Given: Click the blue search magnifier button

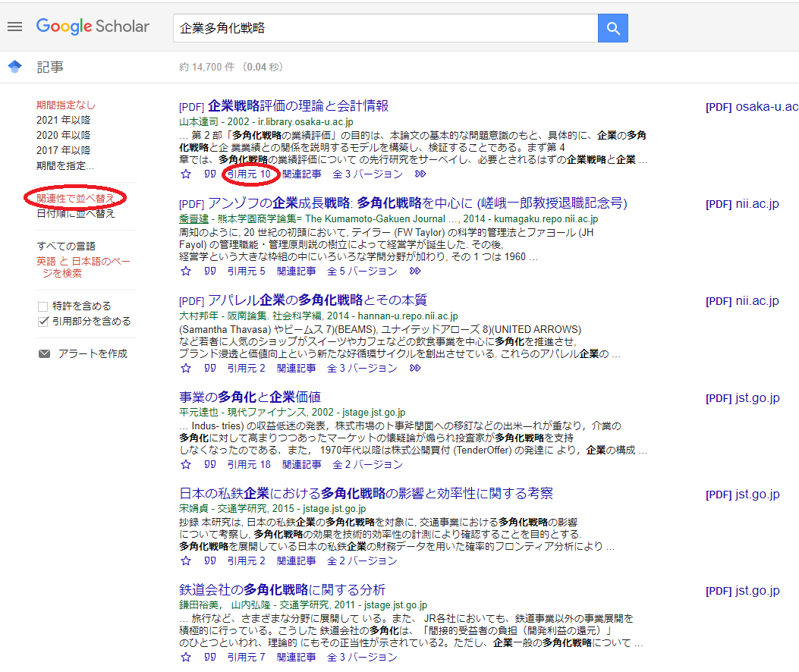Looking at the screenshot, I should coord(612,28).
